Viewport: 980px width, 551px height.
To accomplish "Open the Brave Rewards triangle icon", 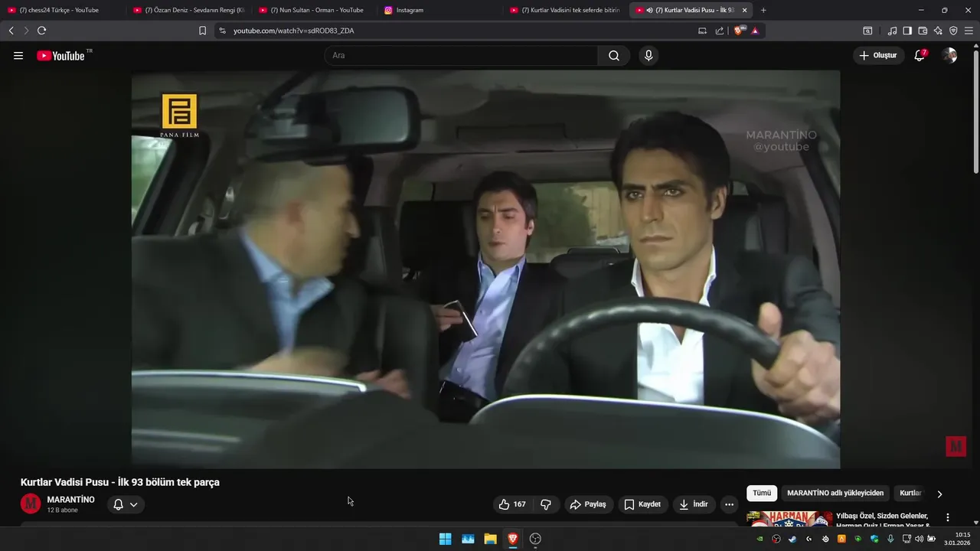I will 755,31.
